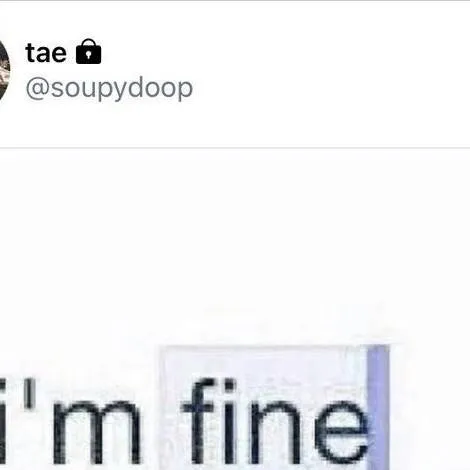470x470 pixels.
Task: Open the "i'm fine" attached image
Action: pos(235,309)
